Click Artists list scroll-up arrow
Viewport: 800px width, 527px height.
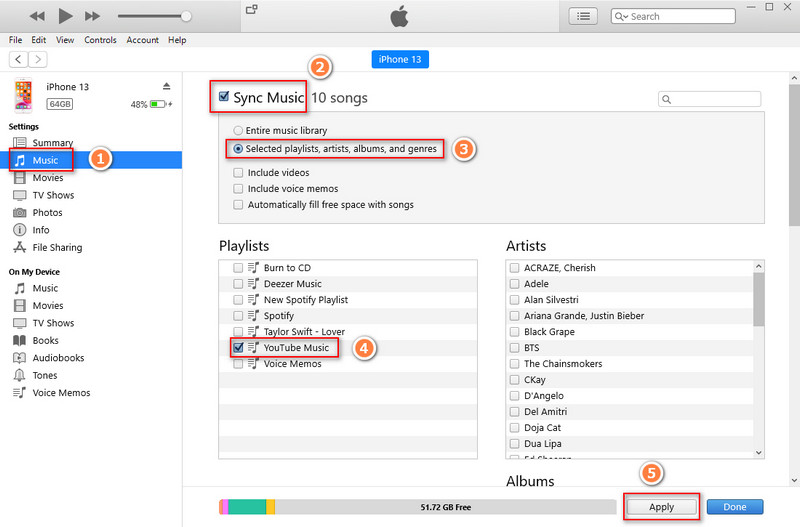click(759, 266)
